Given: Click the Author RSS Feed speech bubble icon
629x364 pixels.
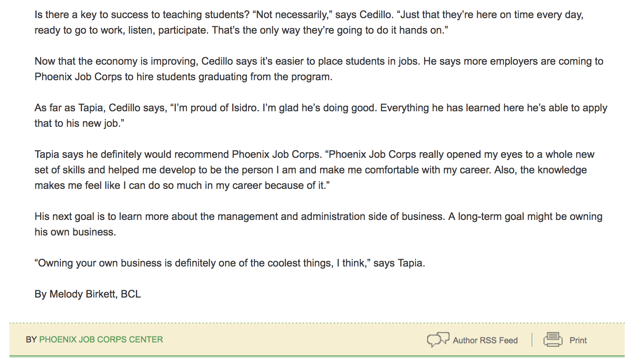Looking at the screenshot, I should pyautogui.click(x=438, y=340).
